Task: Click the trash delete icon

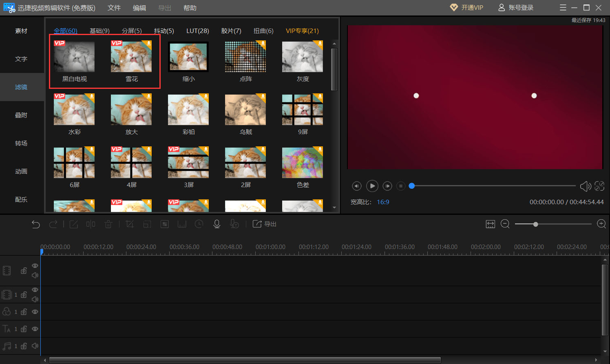Action: pyautogui.click(x=108, y=224)
